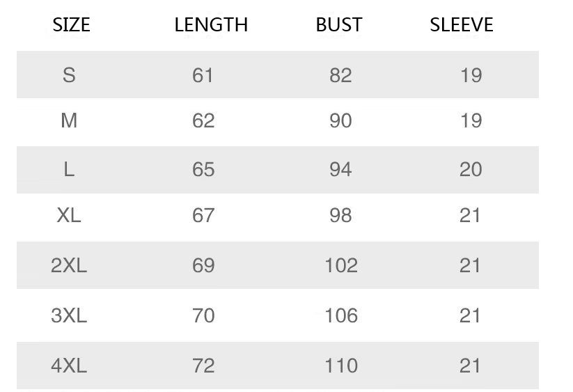The height and width of the screenshot is (392, 573).
Task: Click the LENGTH column header
Action: [211, 25]
